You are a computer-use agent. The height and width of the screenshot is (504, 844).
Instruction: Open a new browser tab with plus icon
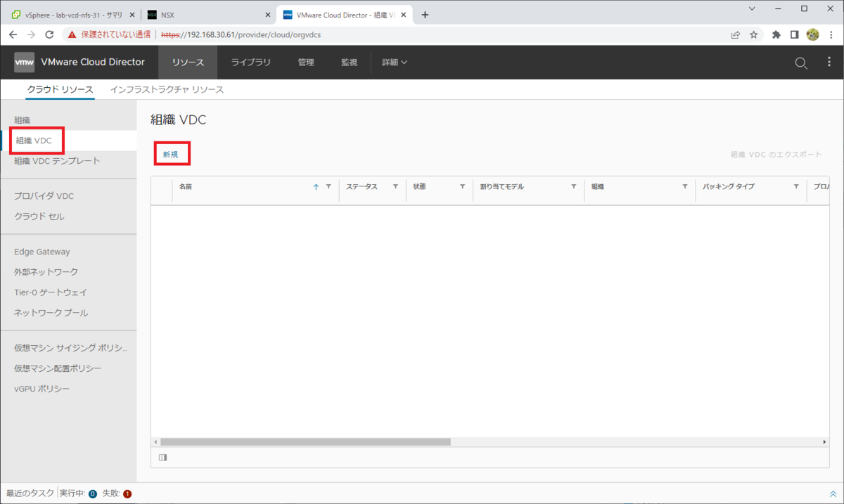coord(425,15)
